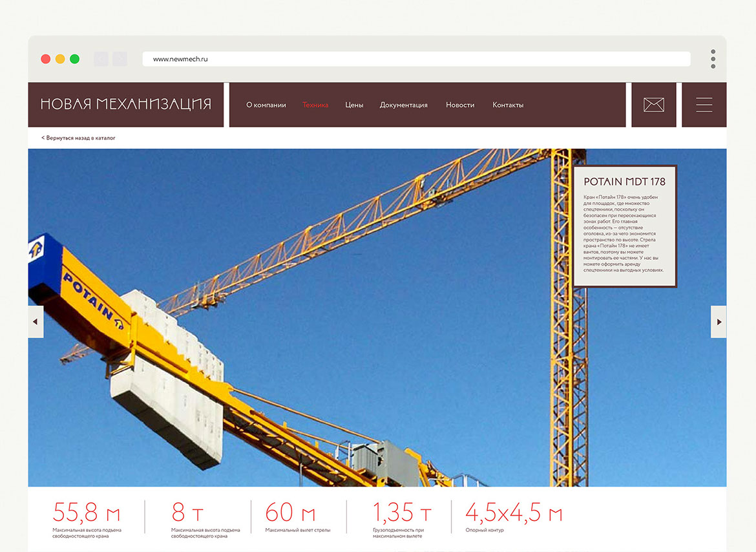The width and height of the screenshot is (756, 552).
Task: Click the 60 м boom reach value
Action: pyautogui.click(x=290, y=512)
